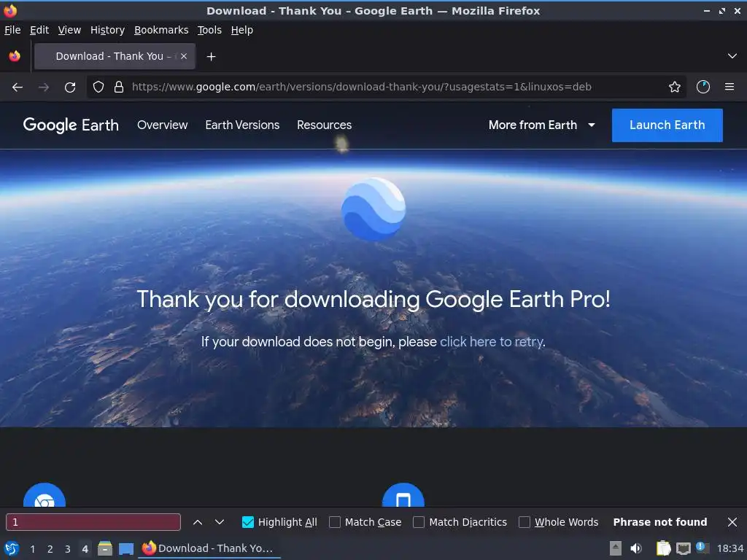Focus the find bar search field

click(x=93, y=522)
